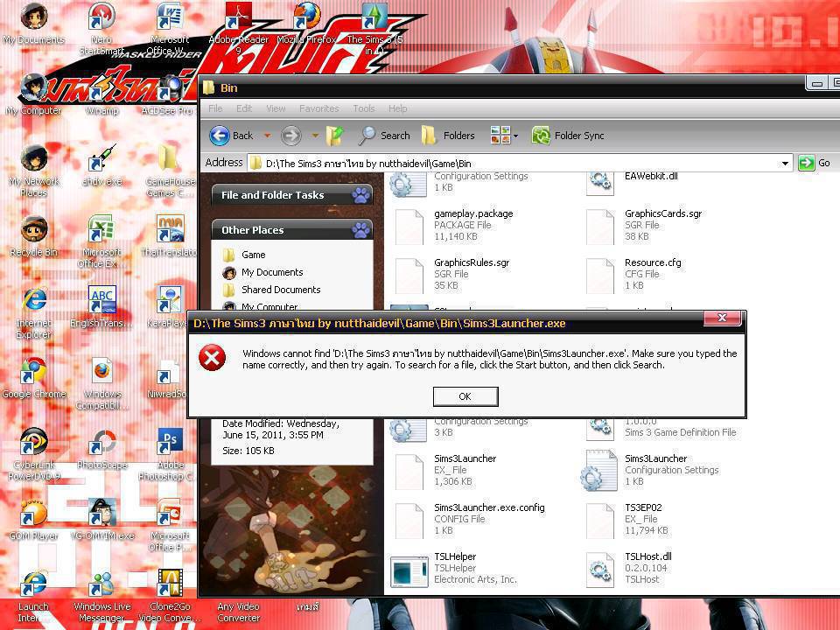This screenshot has width=840, height=630.
Task: Select the Resource.cfg file
Action: click(633, 274)
